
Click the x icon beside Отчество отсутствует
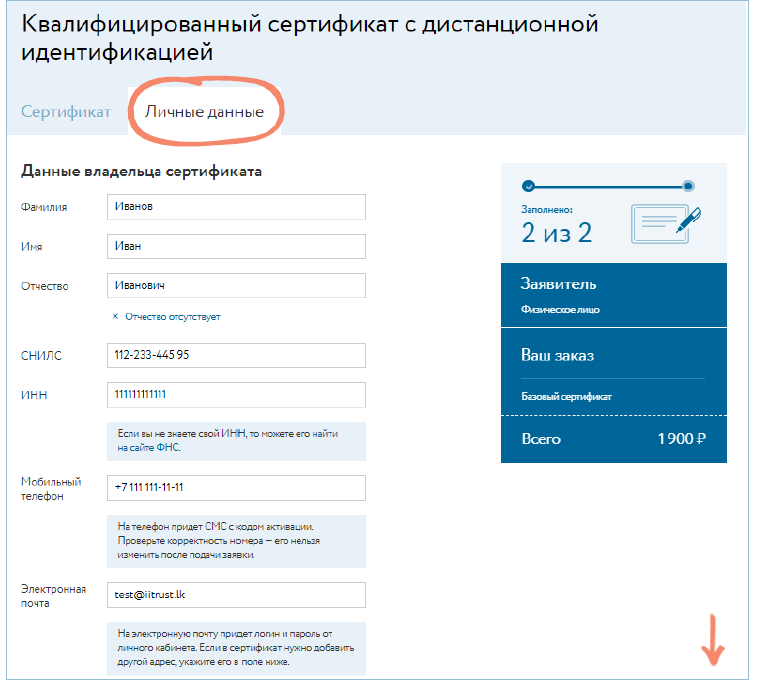[115, 316]
